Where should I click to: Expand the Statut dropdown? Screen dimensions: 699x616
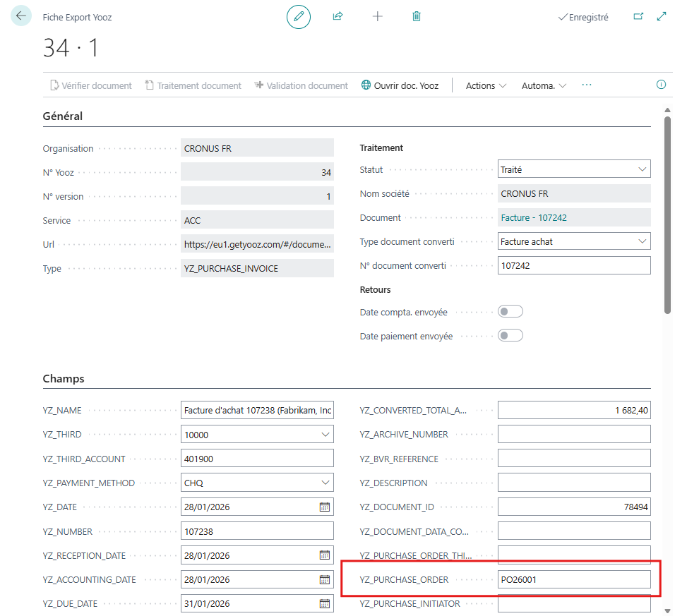point(642,169)
